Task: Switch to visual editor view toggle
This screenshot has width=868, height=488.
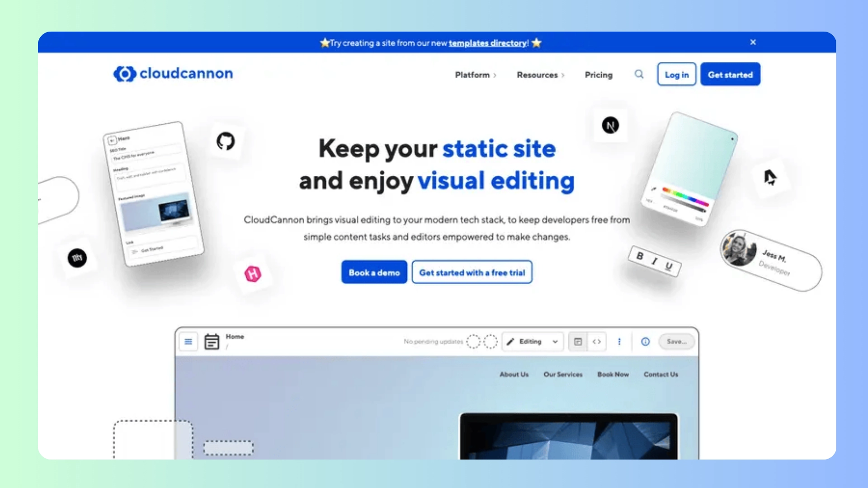Action: 578,342
